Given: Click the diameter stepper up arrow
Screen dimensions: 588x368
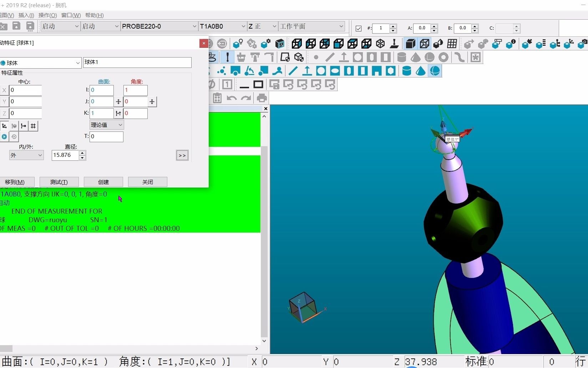Looking at the screenshot, I should click(x=82, y=153).
